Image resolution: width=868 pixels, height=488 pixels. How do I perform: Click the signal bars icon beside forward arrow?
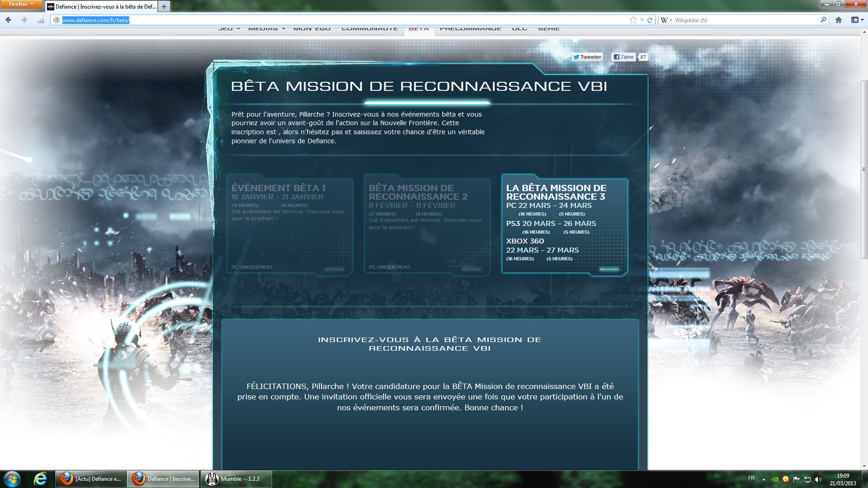(x=41, y=20)
